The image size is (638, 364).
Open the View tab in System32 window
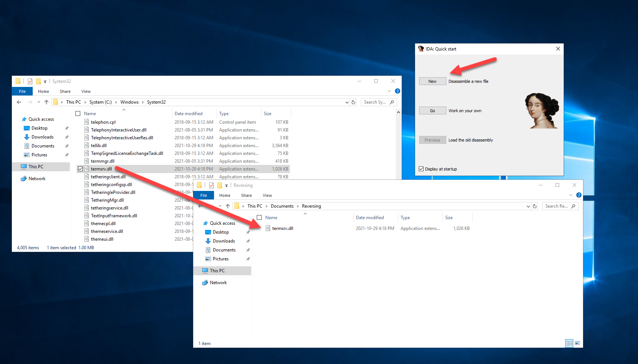point(86,91)
